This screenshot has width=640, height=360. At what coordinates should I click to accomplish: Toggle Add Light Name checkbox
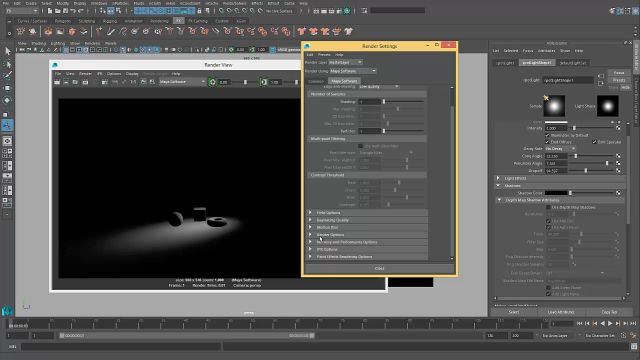coord(548,294)
